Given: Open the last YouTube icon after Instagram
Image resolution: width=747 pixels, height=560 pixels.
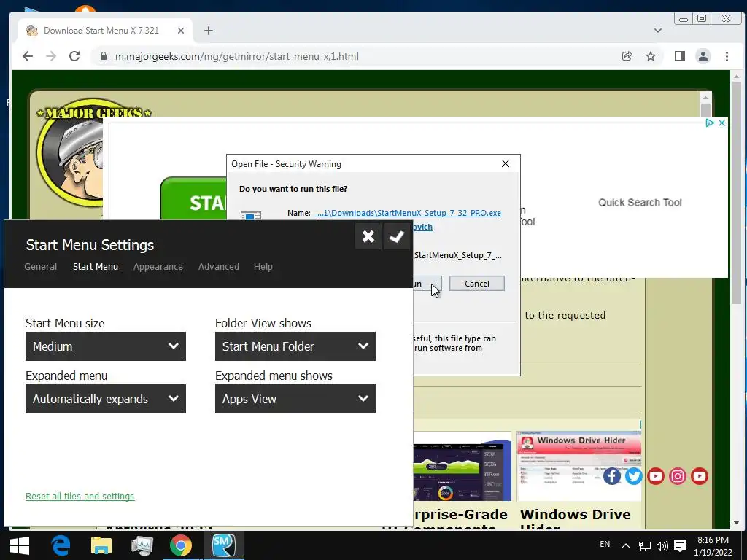Looking at the screenshot, I should [700, 476].
